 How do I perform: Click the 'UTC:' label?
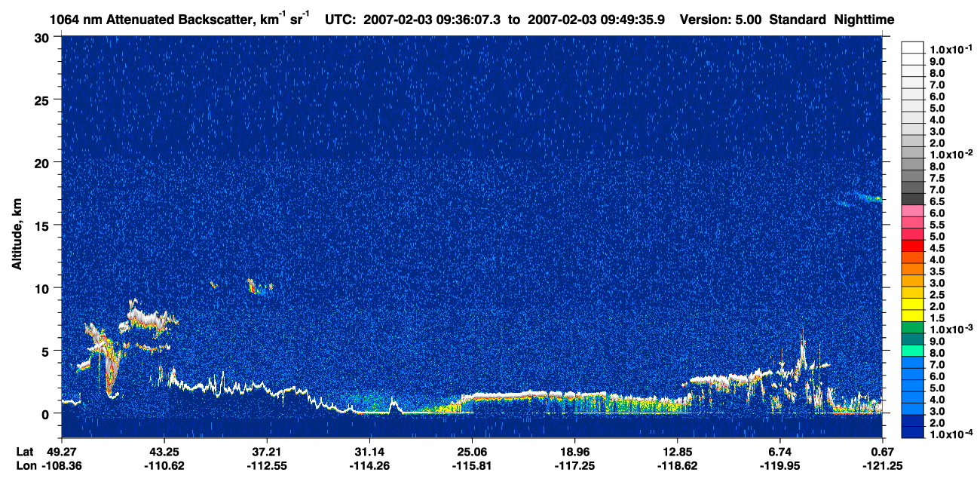pos(340,20)
